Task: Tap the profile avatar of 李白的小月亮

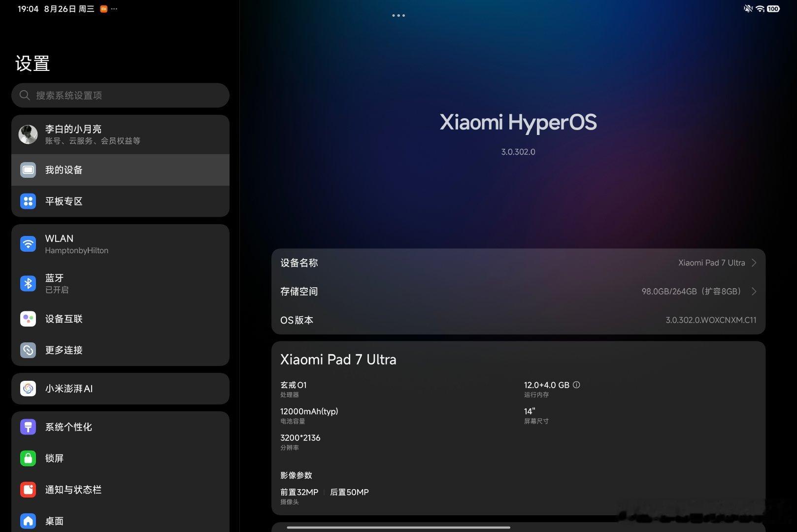Action: click(28, 134)
